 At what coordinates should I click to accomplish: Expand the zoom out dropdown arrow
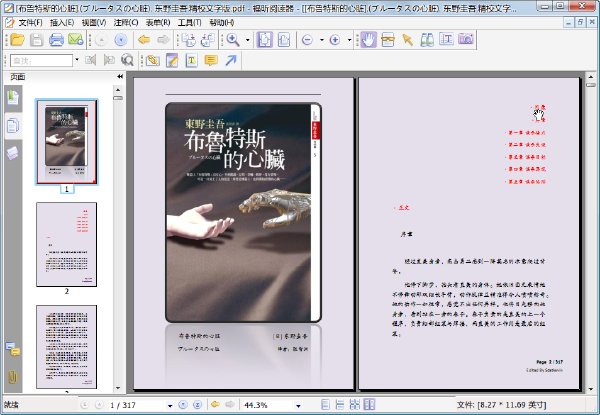[x=321, y=40]
